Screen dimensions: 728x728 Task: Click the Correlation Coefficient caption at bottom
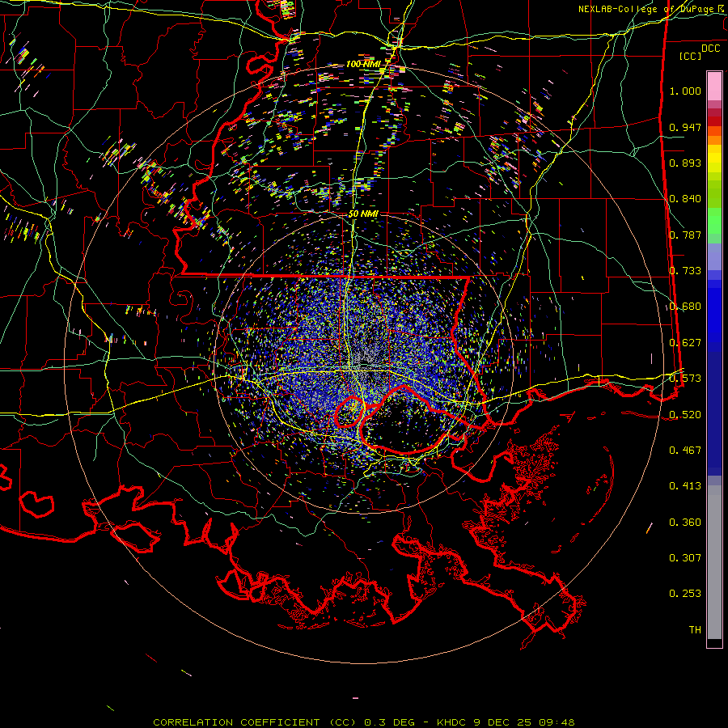(x=364, y=722)
